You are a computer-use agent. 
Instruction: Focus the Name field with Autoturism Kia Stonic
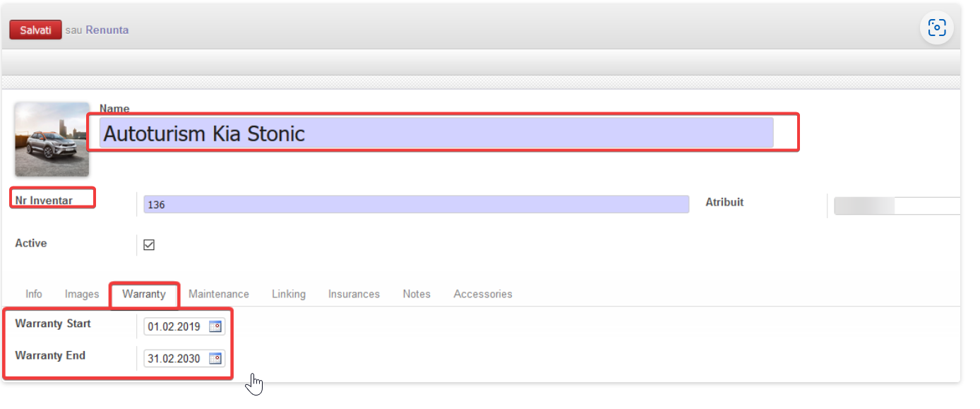click(x=436, y=133)
